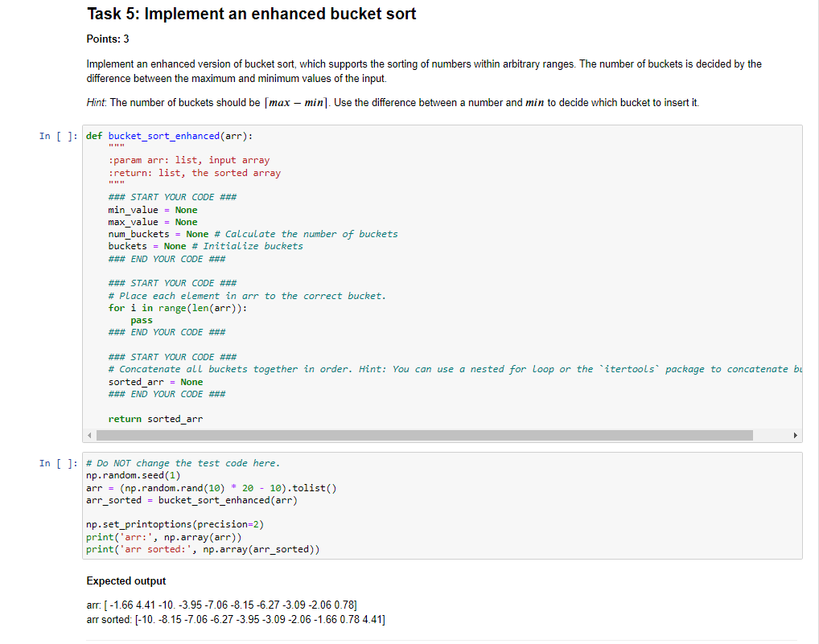Click the horizontal scrollbar thumb

[x=418, y=434]
